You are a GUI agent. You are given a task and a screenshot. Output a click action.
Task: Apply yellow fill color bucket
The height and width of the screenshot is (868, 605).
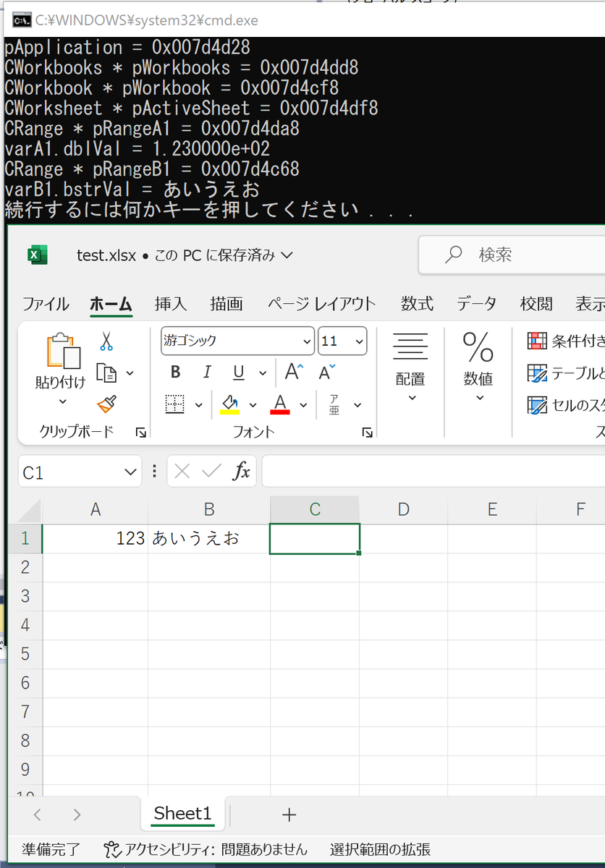pyautogui.click(x=230, y=404)
